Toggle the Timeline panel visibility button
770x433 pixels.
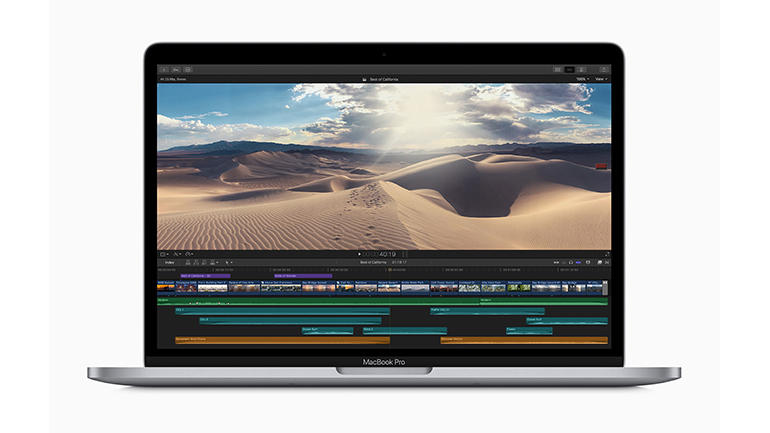click(x=569, y=70)
